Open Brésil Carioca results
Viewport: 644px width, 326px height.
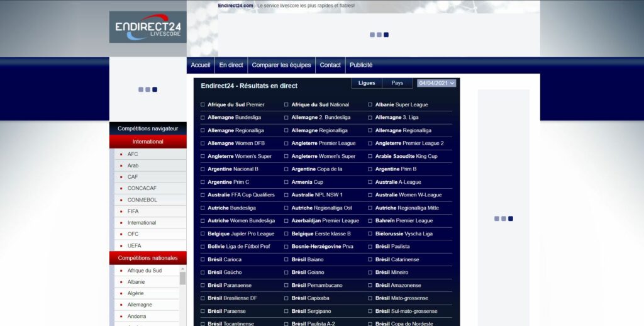pyautogui.click(x=225, y=260)
